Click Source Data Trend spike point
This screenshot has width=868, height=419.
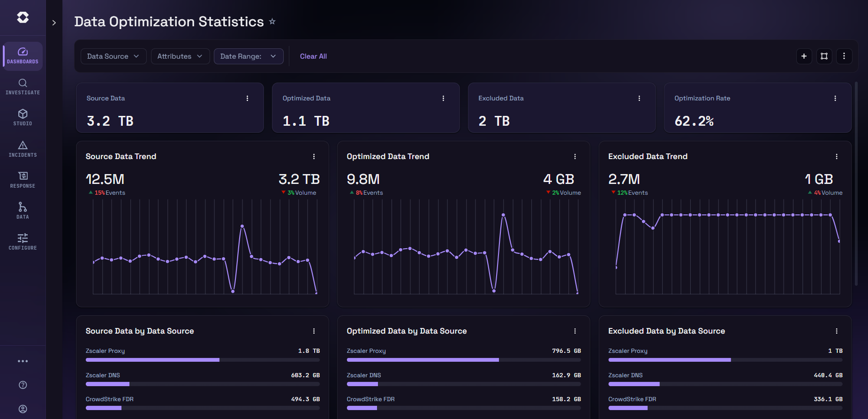[242, 226]
